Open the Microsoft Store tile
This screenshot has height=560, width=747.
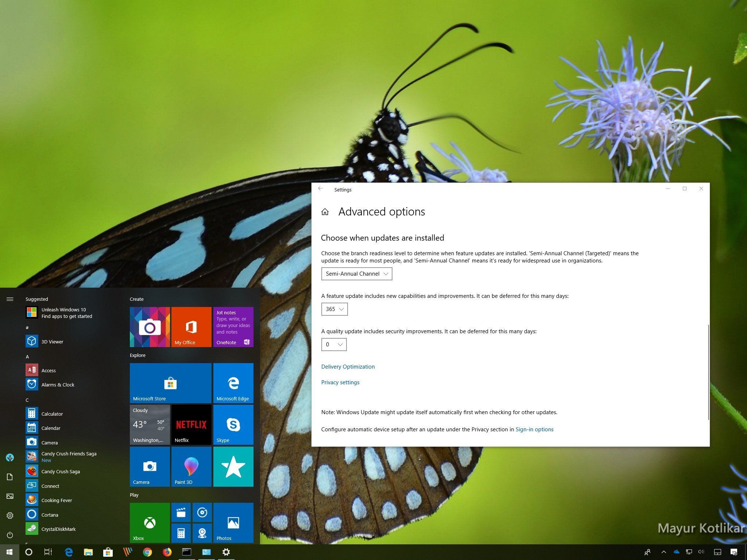click(171, 383)
